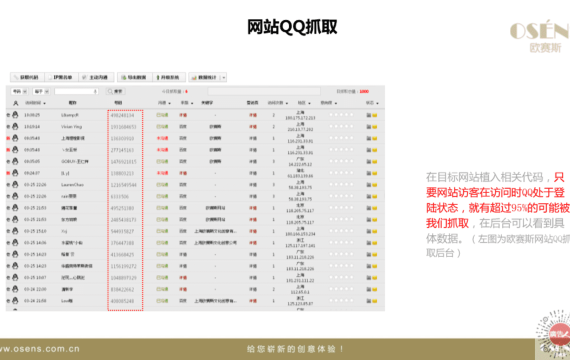Click the QR code icon at bottom right
Image resolution: width=570 pixels, height=360 pixels.
coord(554,334)
